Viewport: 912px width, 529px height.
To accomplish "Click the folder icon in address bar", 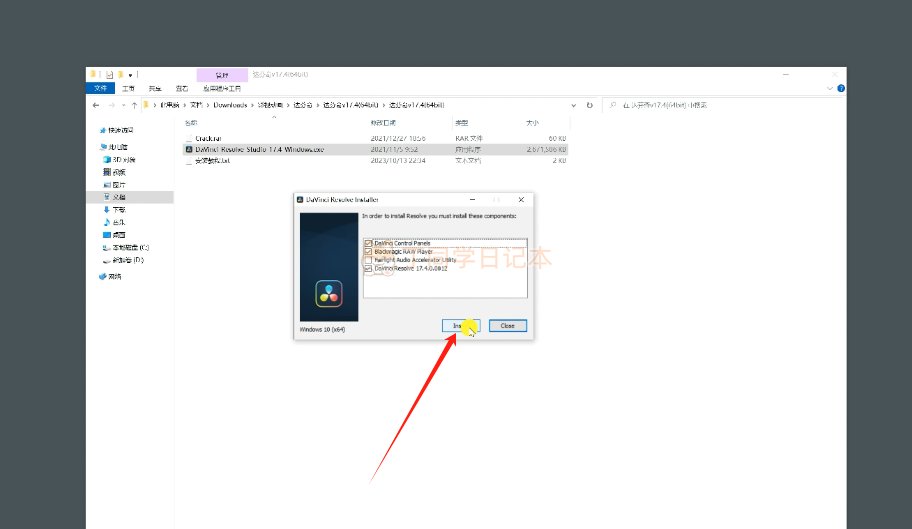I will click(146, 105).
